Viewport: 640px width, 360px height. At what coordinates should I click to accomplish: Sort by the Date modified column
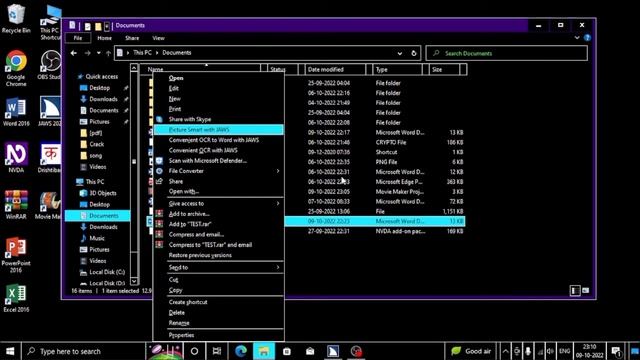point(335,69)
